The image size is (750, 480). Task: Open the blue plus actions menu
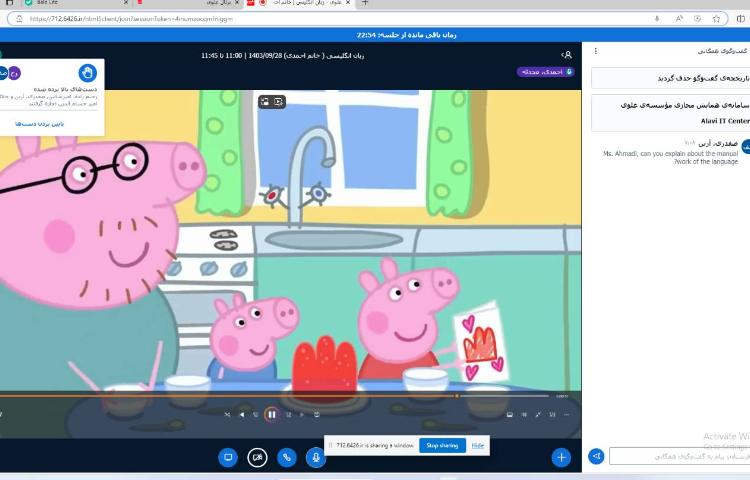click(561, 457)
